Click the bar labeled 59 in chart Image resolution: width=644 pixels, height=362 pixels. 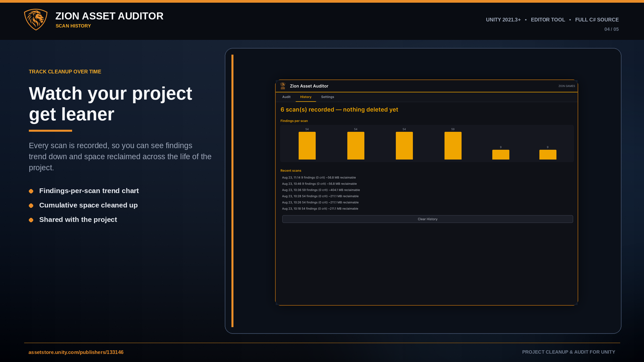point(453,146)
